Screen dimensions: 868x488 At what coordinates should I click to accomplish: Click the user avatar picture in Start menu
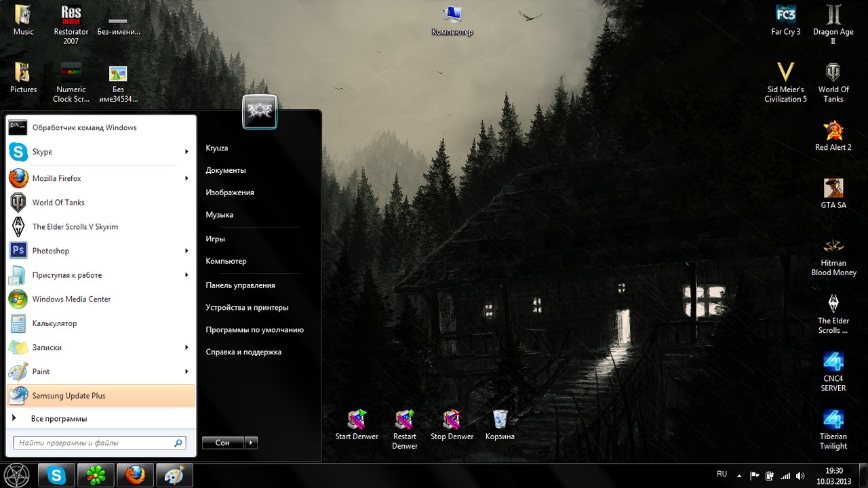260,112
